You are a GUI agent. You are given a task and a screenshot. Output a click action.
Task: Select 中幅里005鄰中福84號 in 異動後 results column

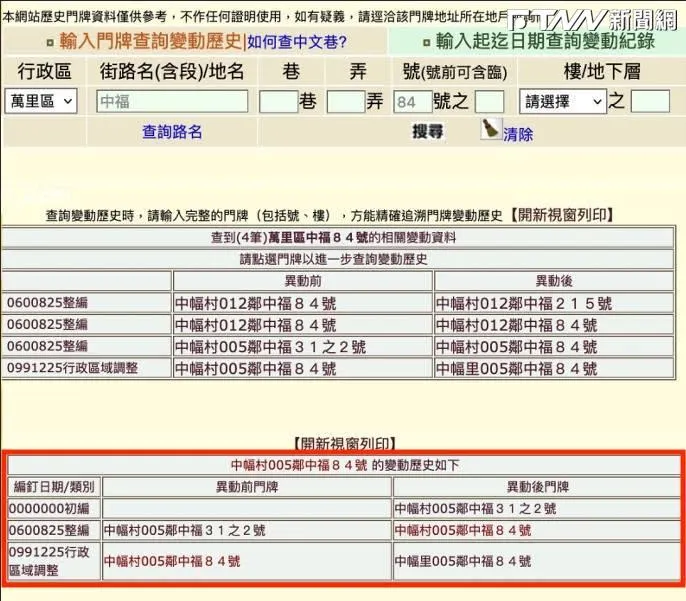[x=516, y=369]
